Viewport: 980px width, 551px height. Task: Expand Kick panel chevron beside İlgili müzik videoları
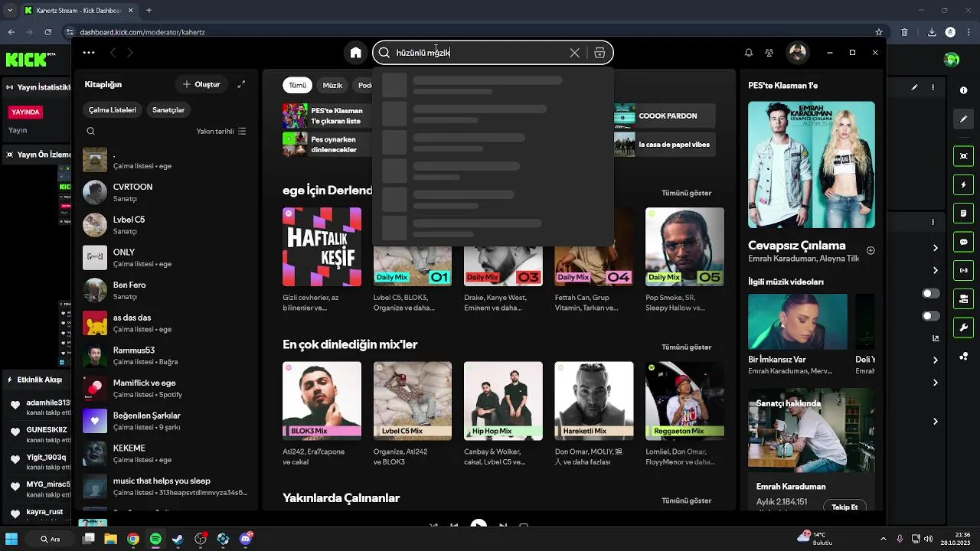click(936, 270)
